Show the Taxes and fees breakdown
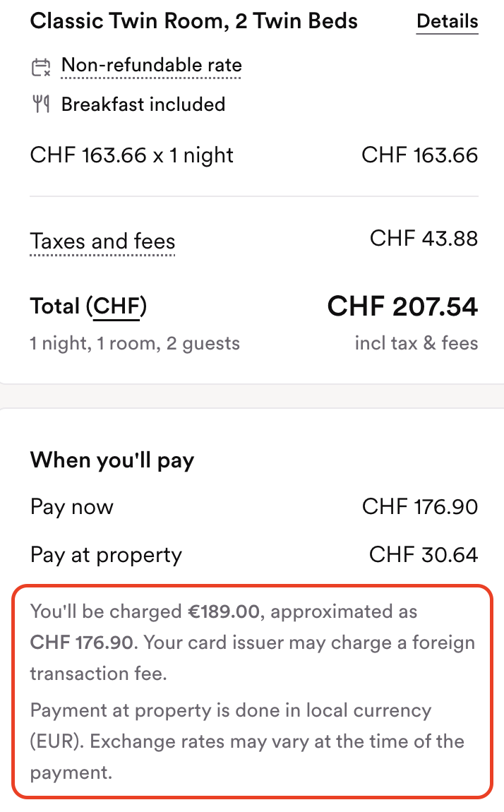The width and height of the screenshot is (504, 812). [102, 241]
